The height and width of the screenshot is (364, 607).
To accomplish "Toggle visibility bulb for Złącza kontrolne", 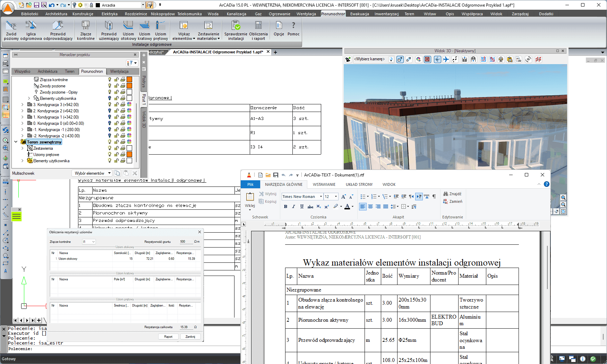I will point(110,80).
